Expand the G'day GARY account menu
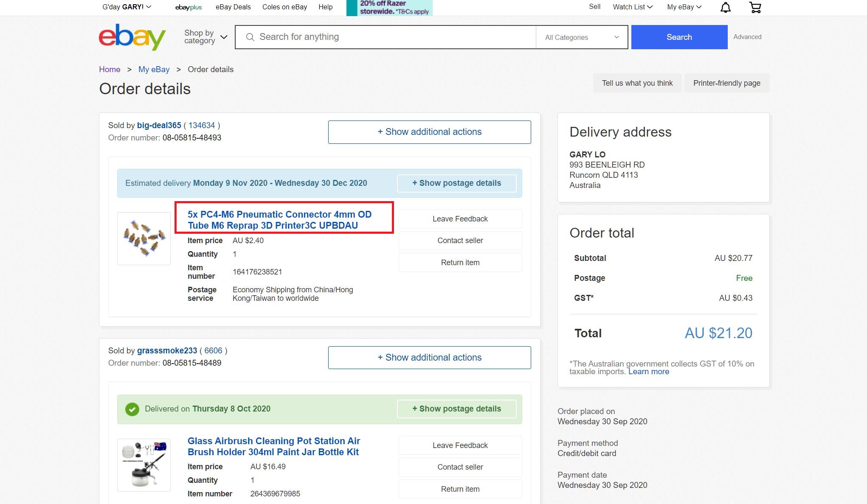 (127, 7)
